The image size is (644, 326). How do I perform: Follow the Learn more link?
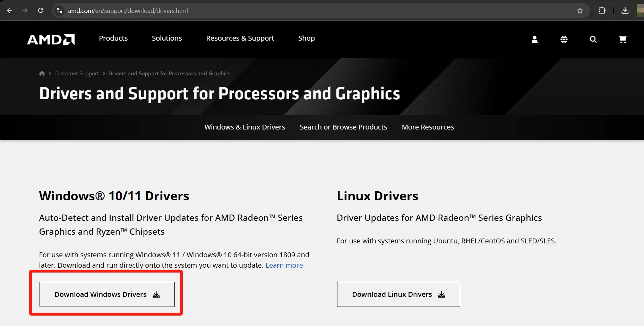pos(284,265)
